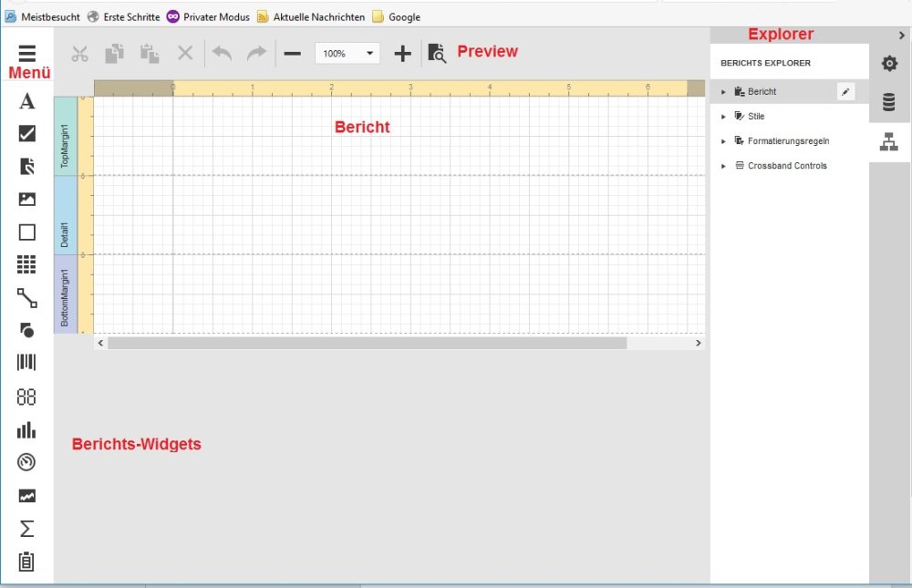
Task: Collapse the right panel with chevron
Action: coord(902,36)
